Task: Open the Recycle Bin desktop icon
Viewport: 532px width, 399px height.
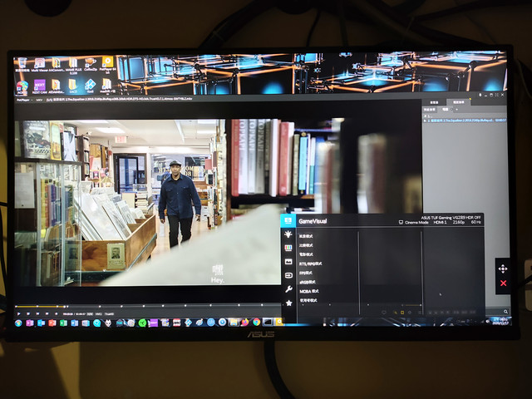Action: point(22,65)
